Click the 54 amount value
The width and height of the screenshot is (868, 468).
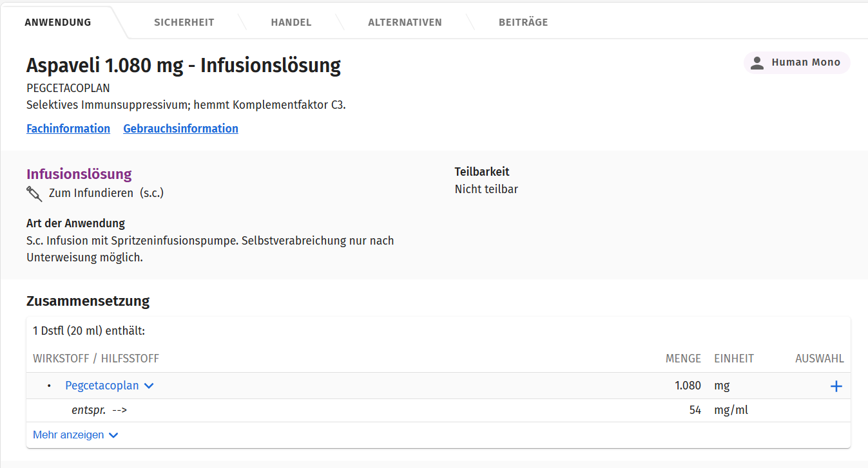pos(695,410)
